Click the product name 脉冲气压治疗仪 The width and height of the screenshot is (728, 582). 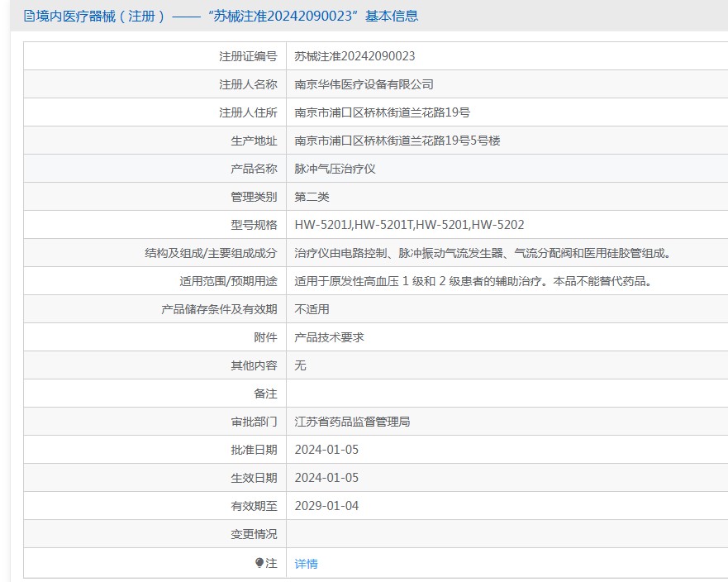tap(335, 169)
